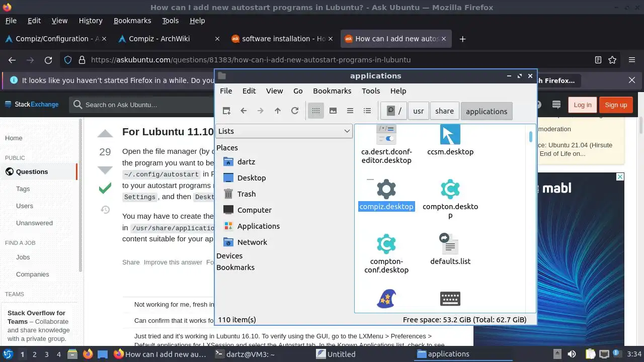
Task: Open Tags in Ask Ubuntu sidebar
Action: 23,189
